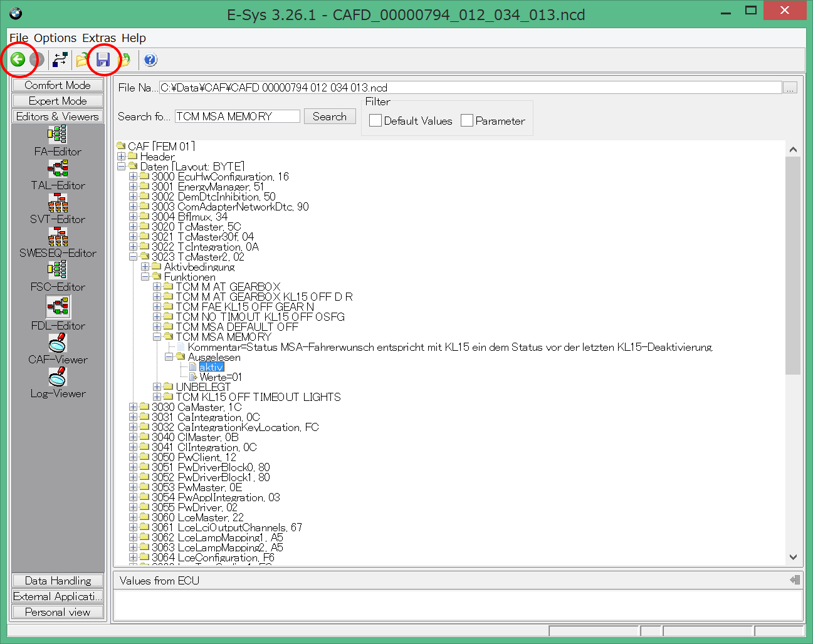Click the tree scrollbar down arrow
813x644 pixels.
(x=793, y=557)
